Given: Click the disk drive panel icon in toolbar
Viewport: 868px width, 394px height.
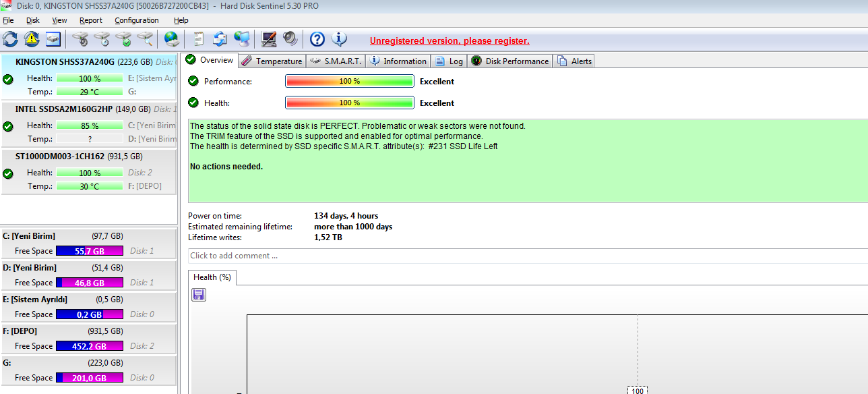Looking at the screenshot, I should click(53, 39).
